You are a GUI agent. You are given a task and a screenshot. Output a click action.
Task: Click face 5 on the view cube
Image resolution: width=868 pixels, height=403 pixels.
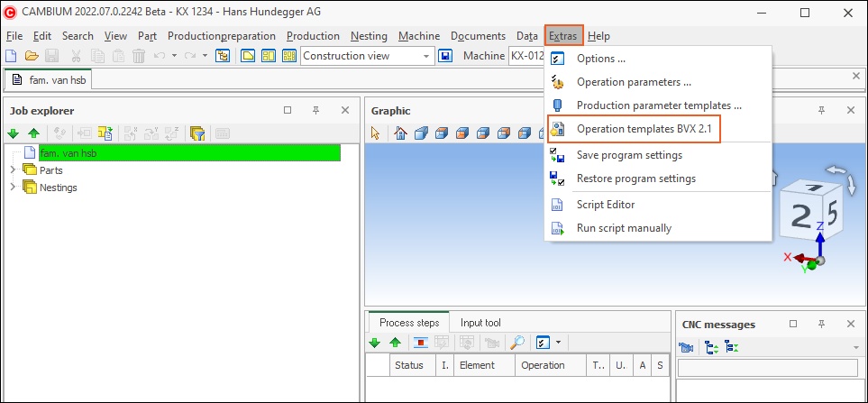point(834,213)
